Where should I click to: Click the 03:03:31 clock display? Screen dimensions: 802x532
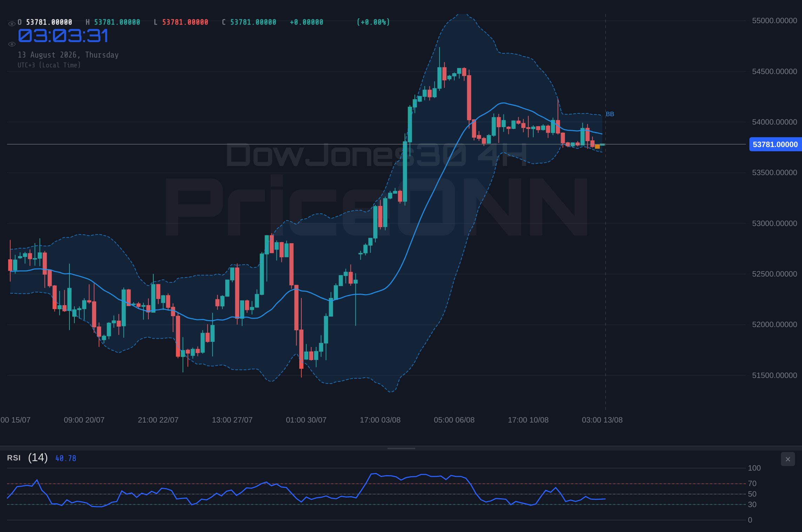[63, 36]
